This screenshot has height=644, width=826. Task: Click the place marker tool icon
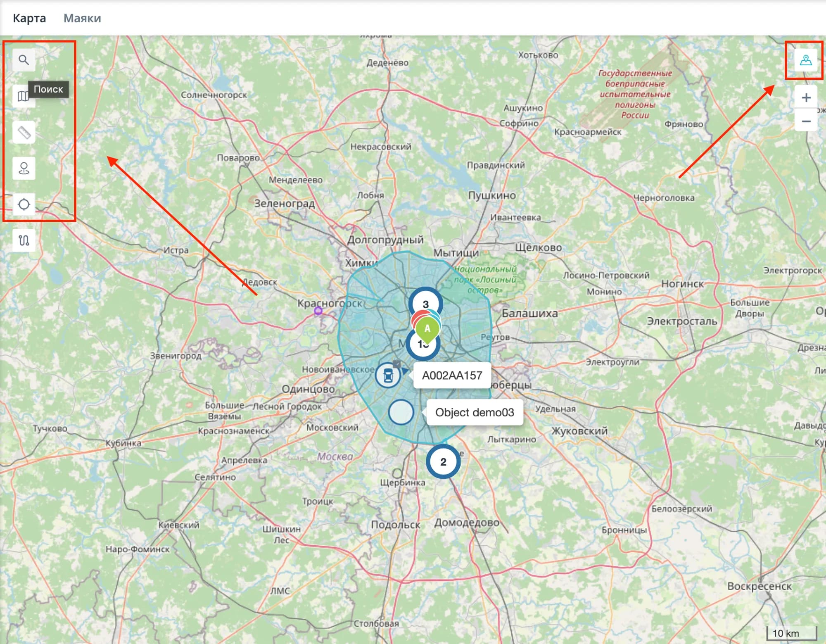coord(24,169)
